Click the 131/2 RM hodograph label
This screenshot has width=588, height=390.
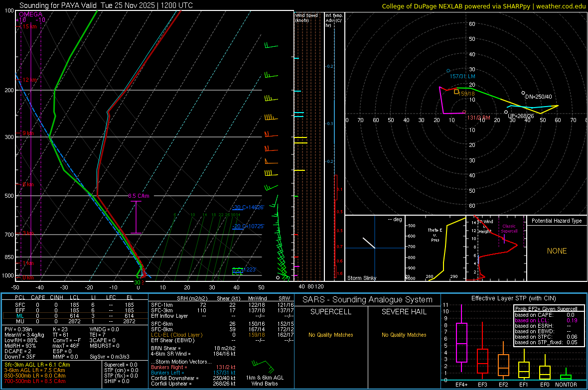pos(478,118)
